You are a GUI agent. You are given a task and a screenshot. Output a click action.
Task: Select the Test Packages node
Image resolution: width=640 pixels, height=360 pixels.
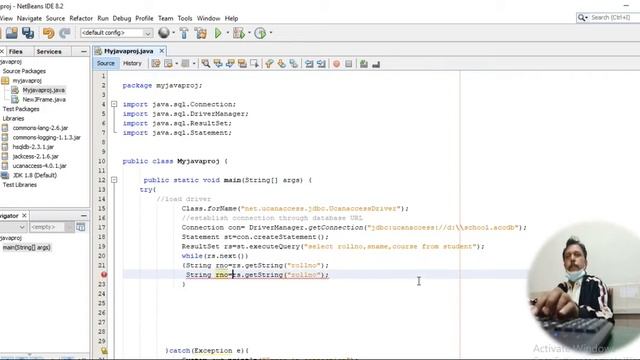[21, 109]
